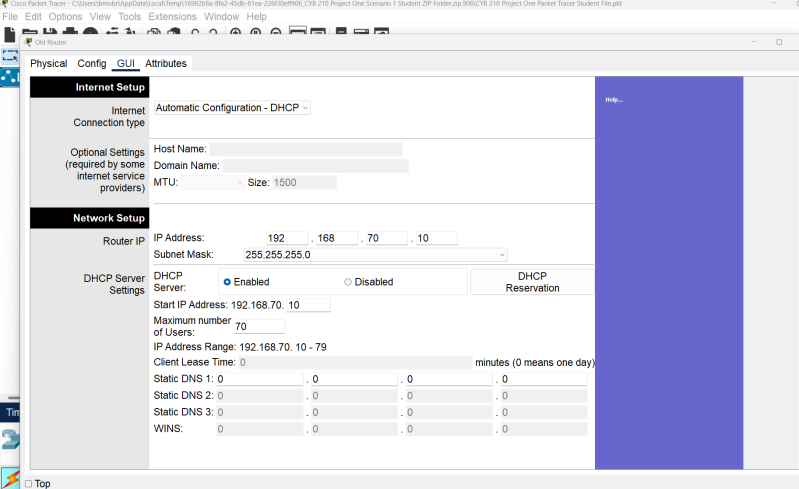The height and width of the screenshot is (489, 799).
Task: Expand the Subnet Mask dropdown
Action: pos(375,255)
